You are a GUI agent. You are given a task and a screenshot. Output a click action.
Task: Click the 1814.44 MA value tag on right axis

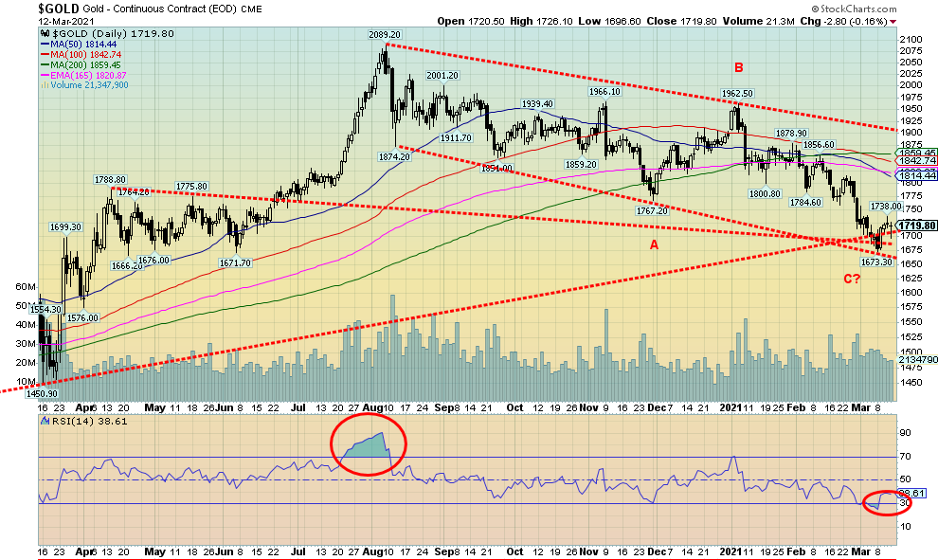[x=917, y=175]
